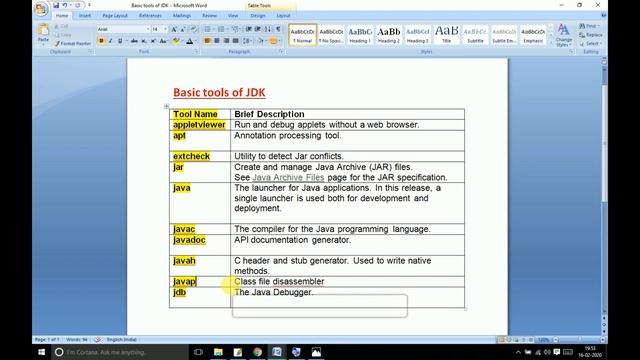
Task: Click the 'javadoc' table cell
Action: pos(200,245)
